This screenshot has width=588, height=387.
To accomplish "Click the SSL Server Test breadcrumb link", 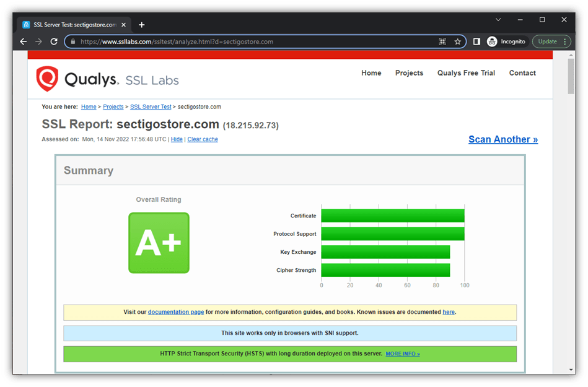I will (x=151, y=107).
